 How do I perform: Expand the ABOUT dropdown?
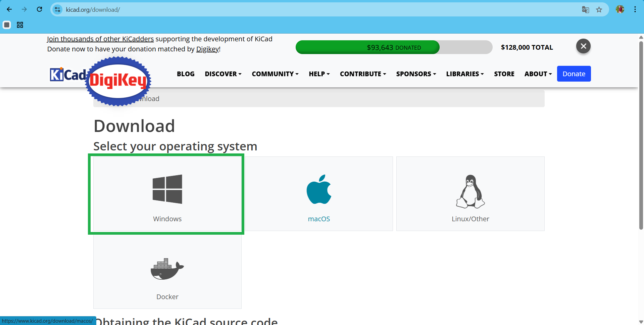pyautogui.click(x=538, y=74)
